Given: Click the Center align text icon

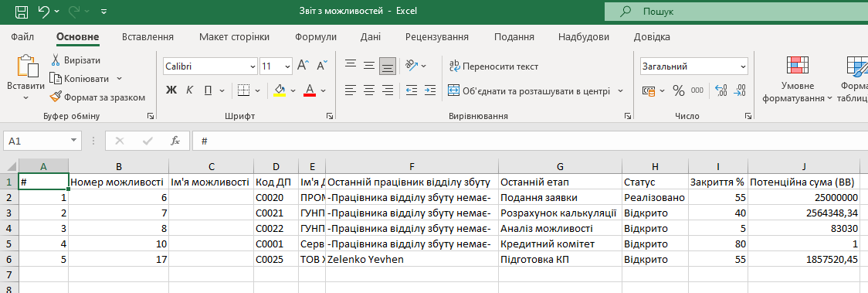Looking at the screenshot, I should click(x=369, y=90).
